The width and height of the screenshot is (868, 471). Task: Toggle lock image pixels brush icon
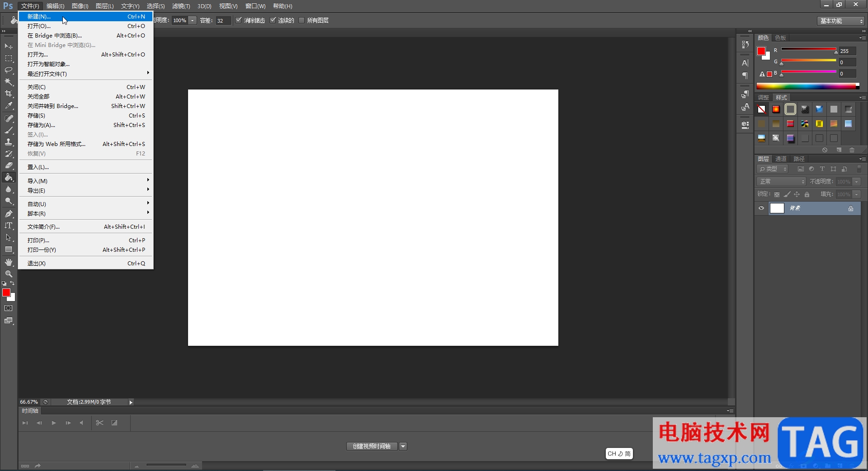pyautogui.click(x=787, y=194)
